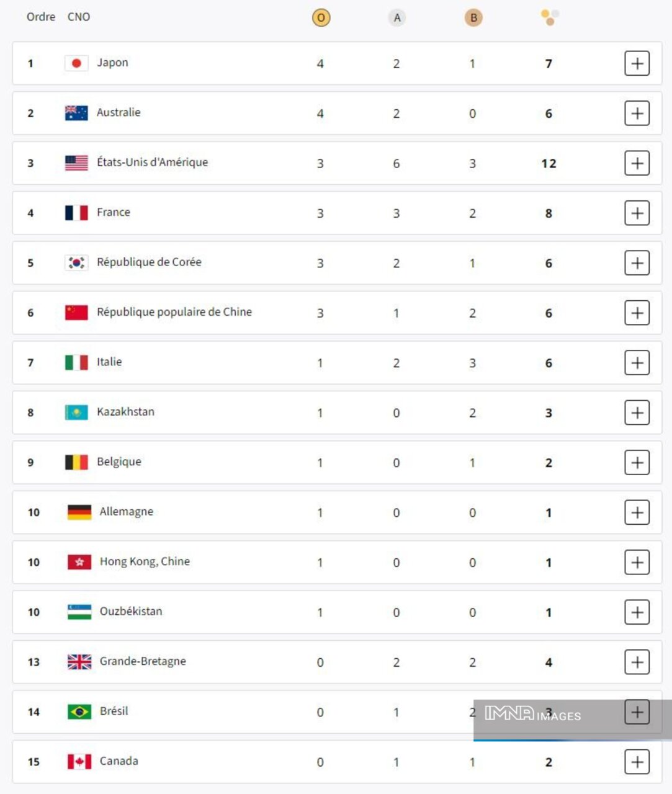Expand the États-Unis d'Amérique row
The image size is (672, 794).
coord(637,163)
